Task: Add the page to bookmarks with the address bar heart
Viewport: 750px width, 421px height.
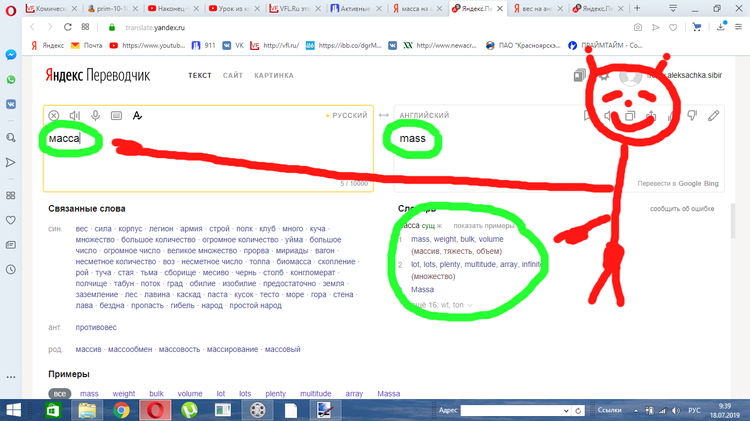Action: tap(673, 27)
